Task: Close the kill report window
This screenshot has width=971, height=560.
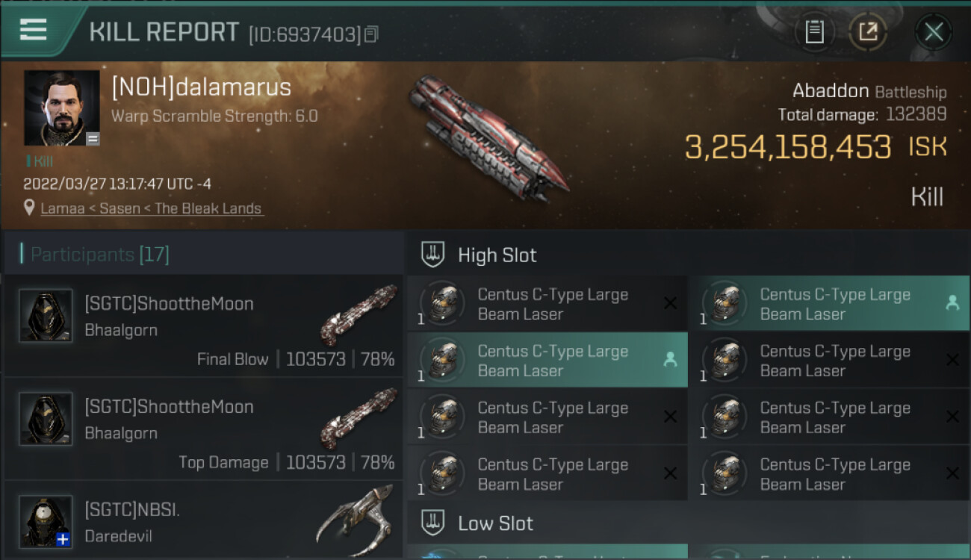Action: tap(933, 32)
